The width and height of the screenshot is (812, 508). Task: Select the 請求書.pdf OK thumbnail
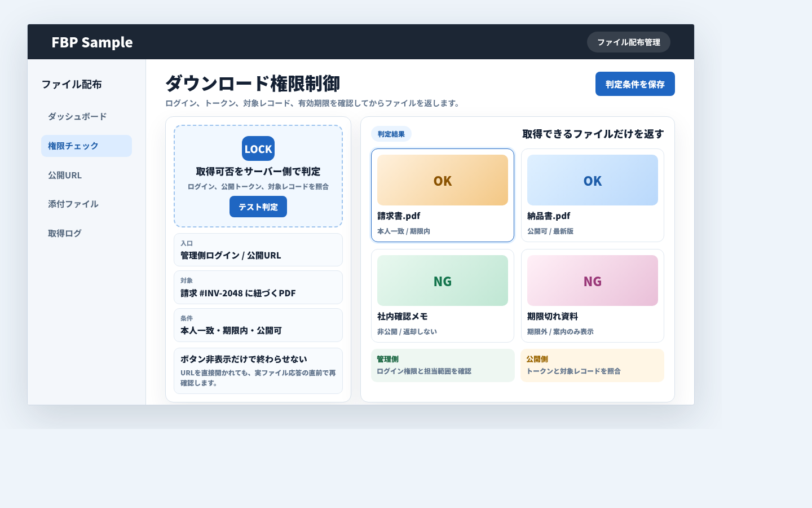pyautogui.click(x=443, y=180)
